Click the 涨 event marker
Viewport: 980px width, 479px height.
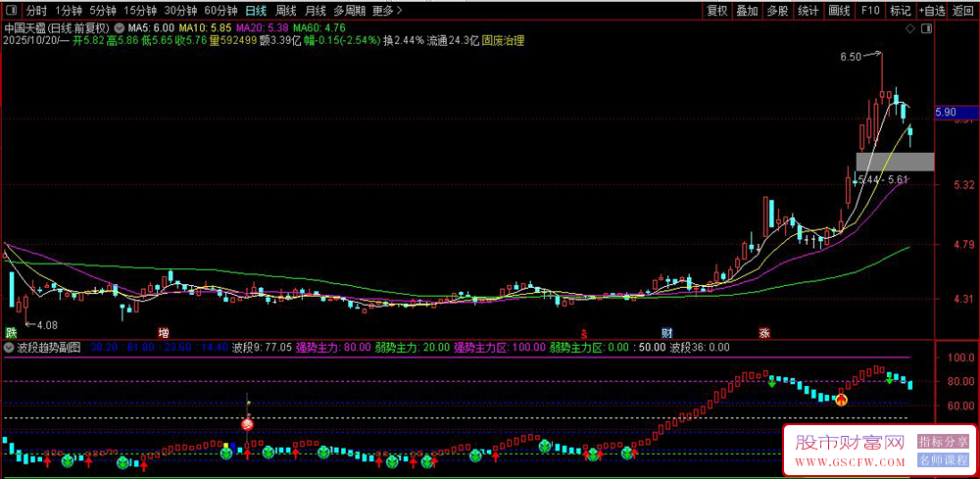[x=764, y=332]
